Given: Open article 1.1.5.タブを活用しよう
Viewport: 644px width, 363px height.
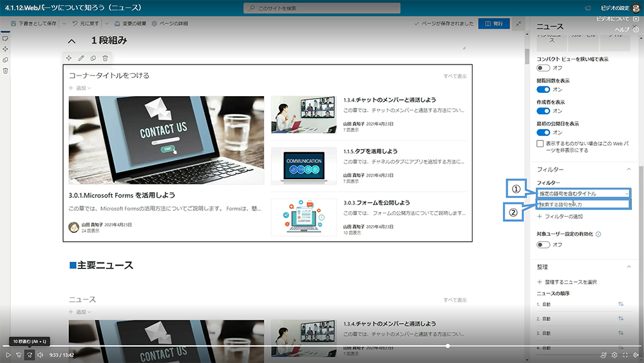Looking at the screenshot, I should coord(370,152).
